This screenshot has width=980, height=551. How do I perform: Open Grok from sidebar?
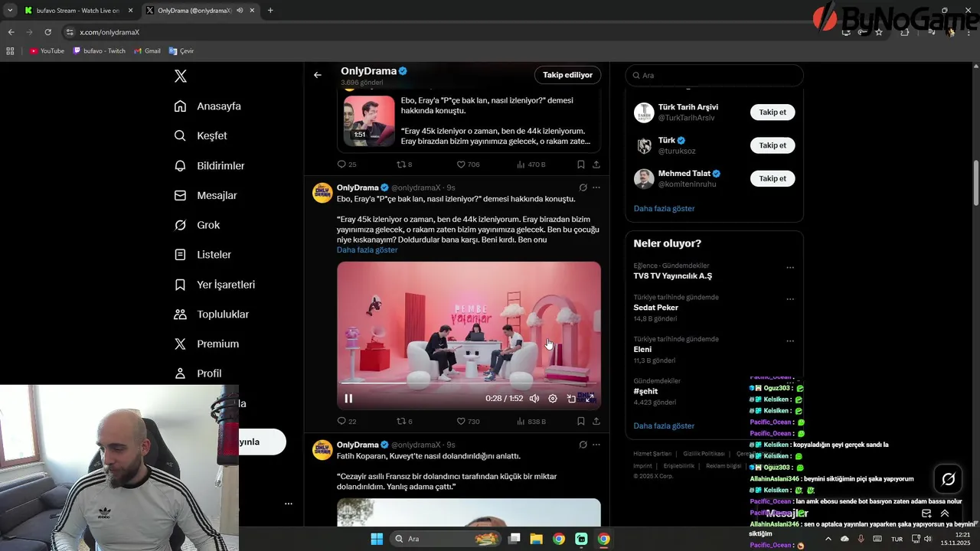pos(198,225)
